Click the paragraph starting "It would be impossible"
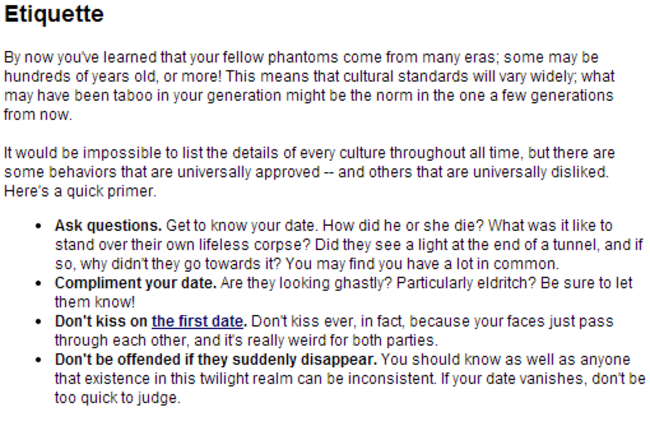This screenshot has width=650, height=426. click(x=309, y=172)
